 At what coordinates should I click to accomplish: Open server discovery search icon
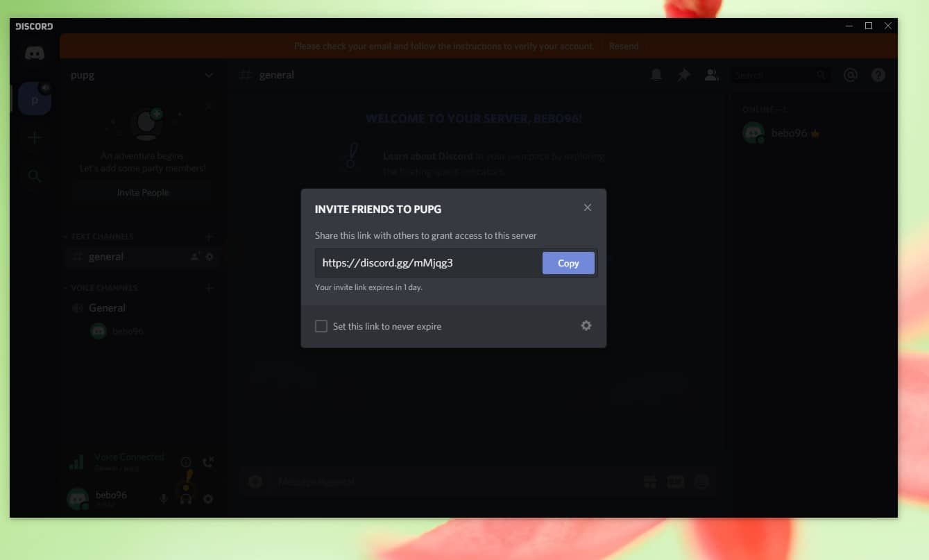tap(35, 176)
